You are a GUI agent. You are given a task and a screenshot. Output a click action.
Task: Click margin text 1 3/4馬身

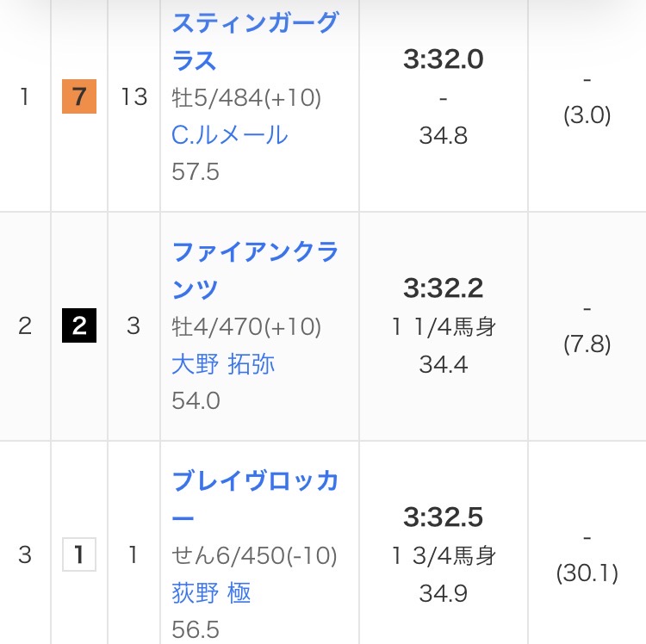click(444, 556)
